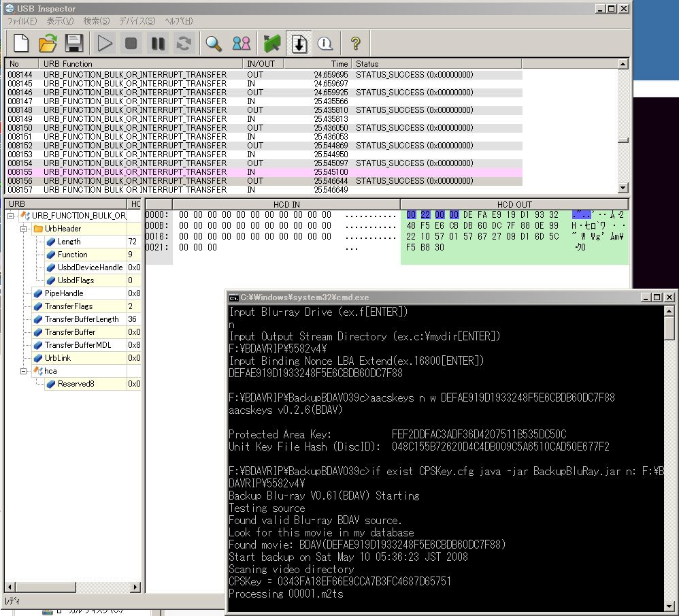Select packet row 008146
The width and height of the screenshot is (679, 616).
(264, 93)
